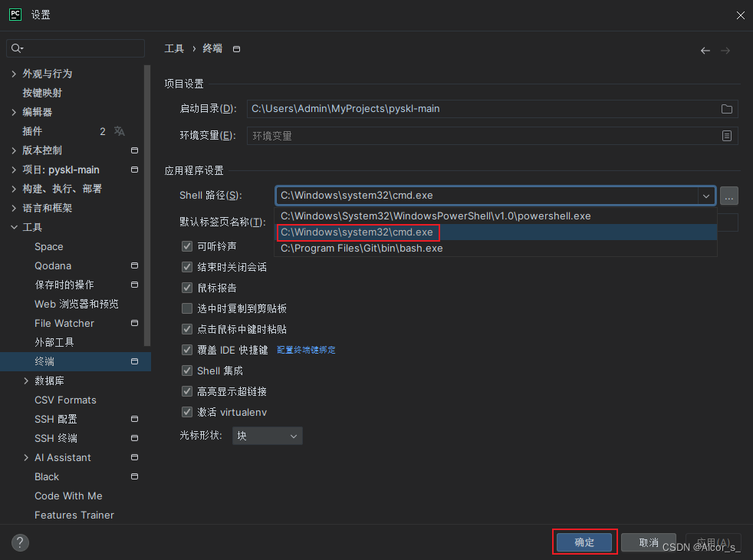Uncheck 结束时关闭会话
This screenshot has width=753, height=560.
[186, 266]
